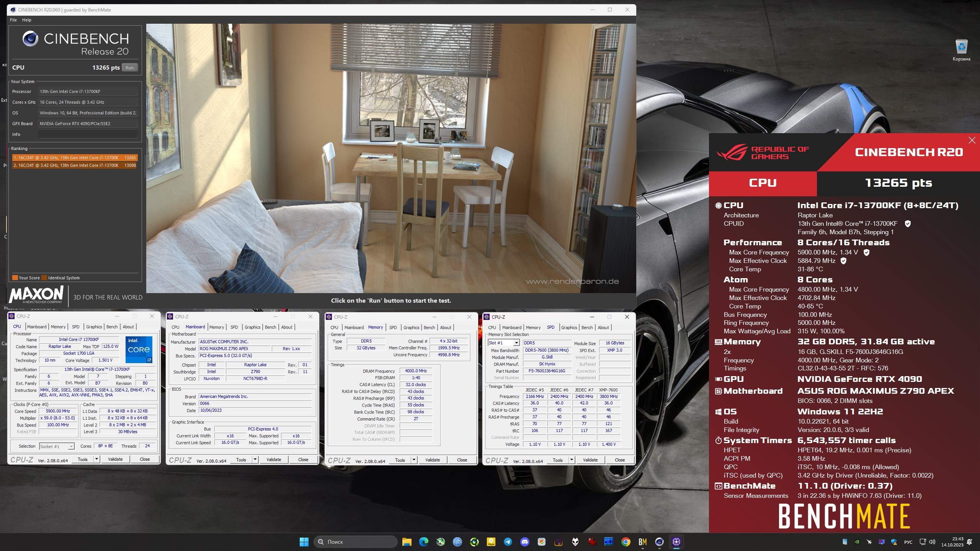
Task: Click shield icon next to 5884.79 MHz
Action: 843,261
